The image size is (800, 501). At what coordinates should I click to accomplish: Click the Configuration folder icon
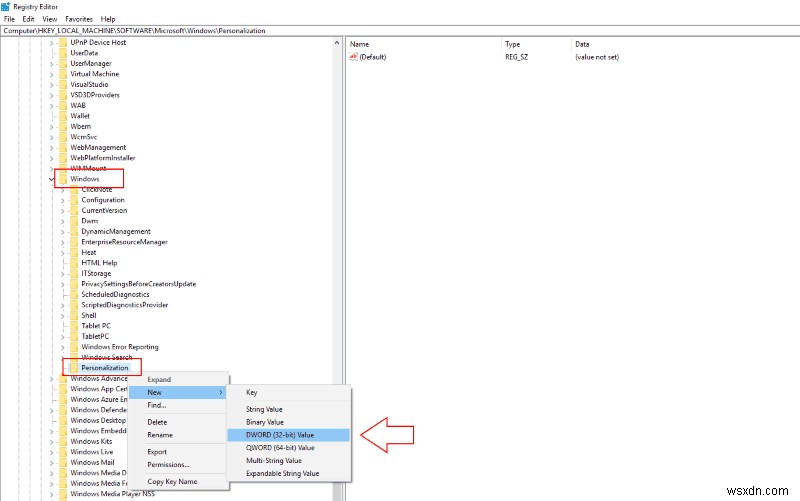click(74, 200)
